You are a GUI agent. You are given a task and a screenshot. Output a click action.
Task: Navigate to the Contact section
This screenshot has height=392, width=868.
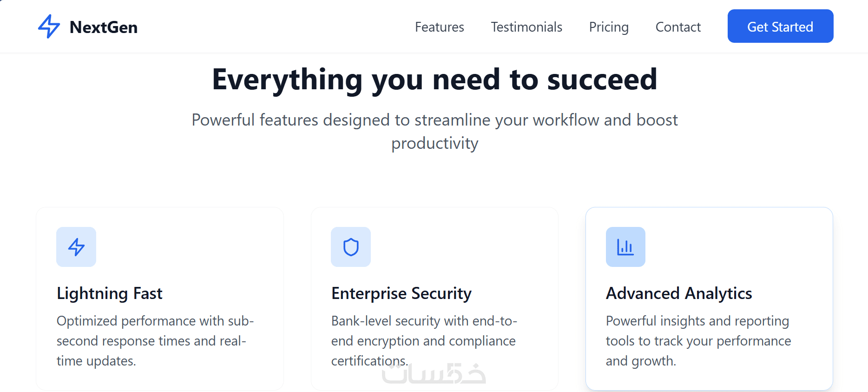[678, 27]
